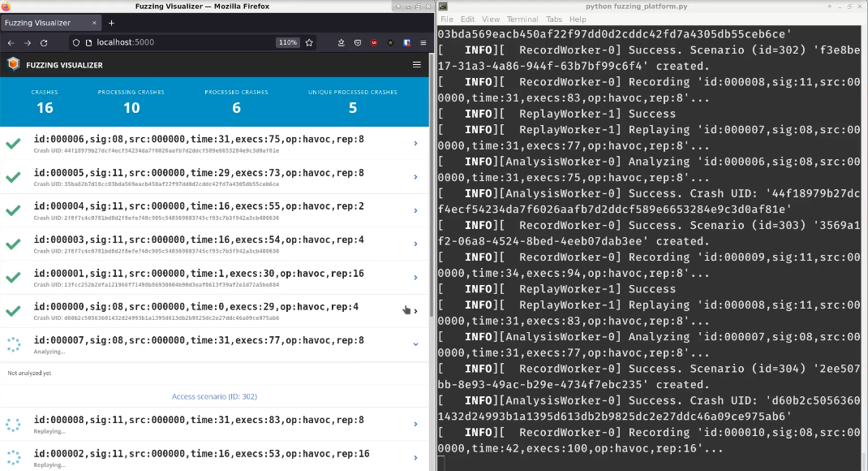The height and width of the screenshot is (471, 868).
Task: Open the uBlock Origin extension icon
Action: click(x=374, y=43)
